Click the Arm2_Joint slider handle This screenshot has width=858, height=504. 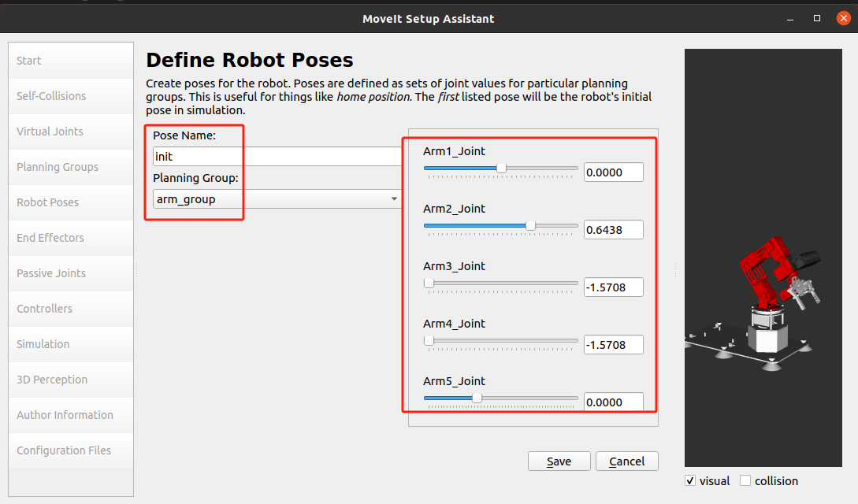[530, 226]
